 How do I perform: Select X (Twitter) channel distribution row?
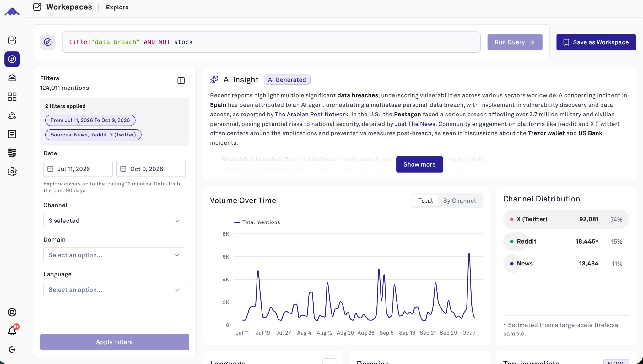[566, 219]
